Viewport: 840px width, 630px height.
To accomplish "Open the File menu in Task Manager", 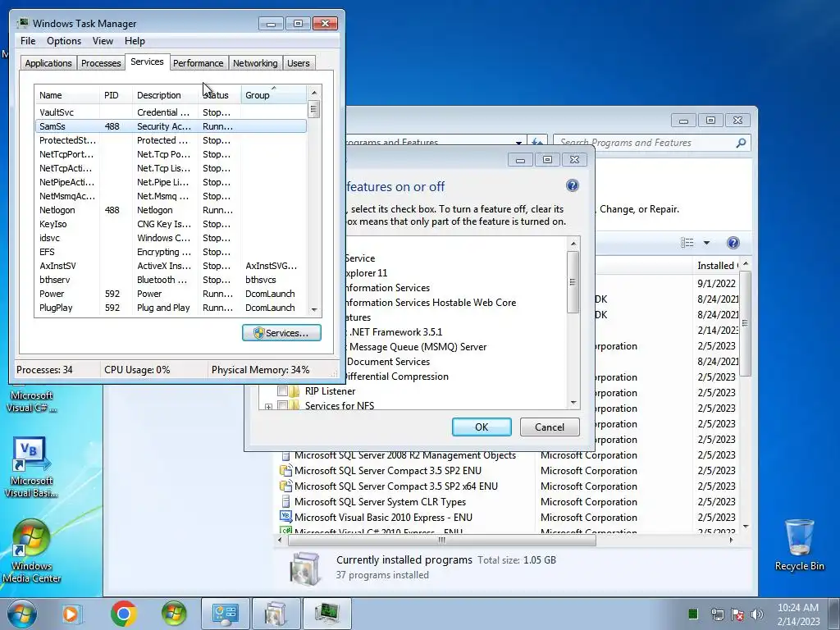I will (x=28, y=41).
